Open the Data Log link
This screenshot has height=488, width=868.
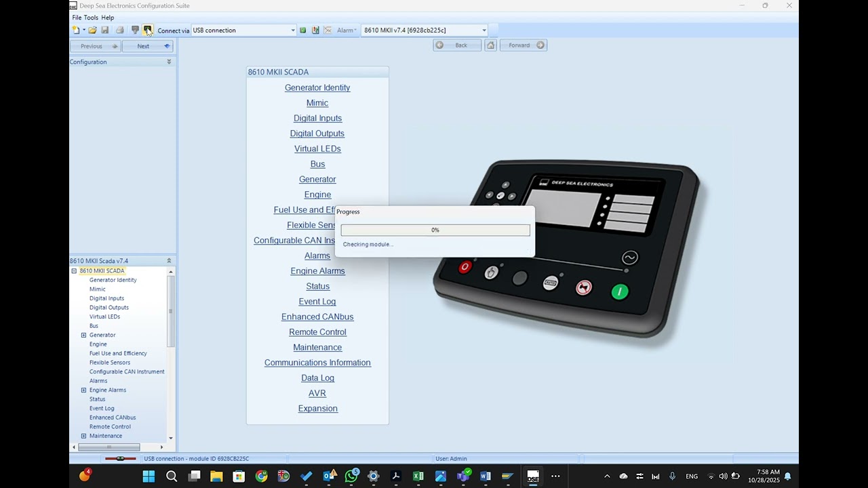point(317,378)
